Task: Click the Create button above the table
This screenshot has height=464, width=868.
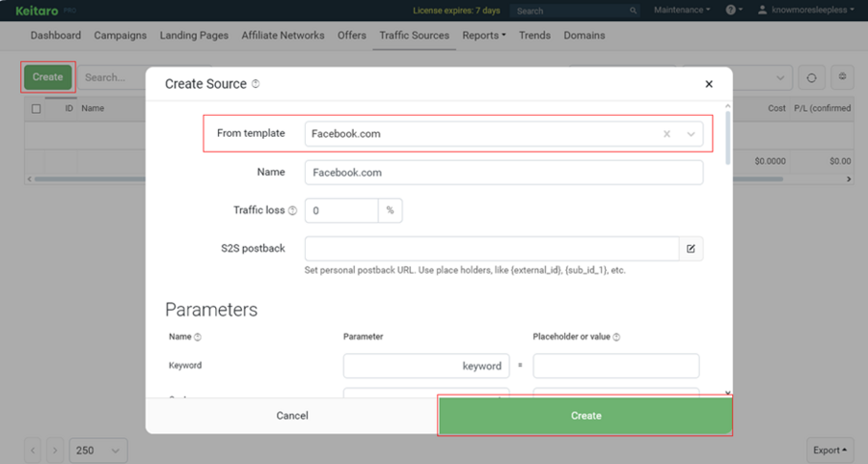Action: 47,77
